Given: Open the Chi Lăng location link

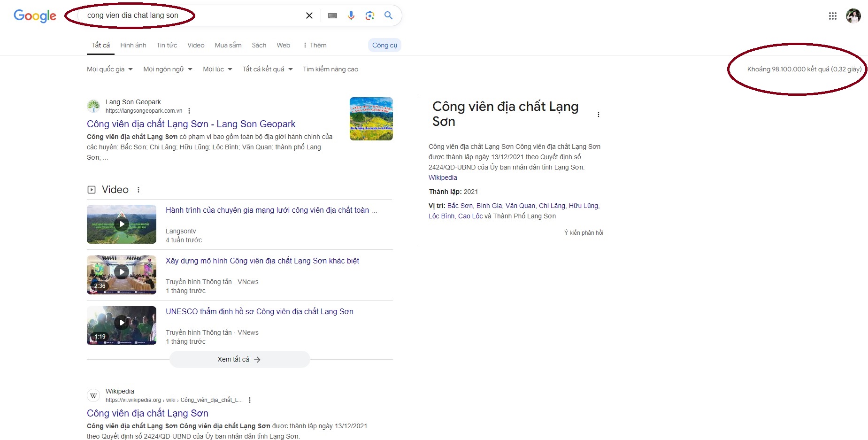Looking at the screenshot, I should (552, 206).
